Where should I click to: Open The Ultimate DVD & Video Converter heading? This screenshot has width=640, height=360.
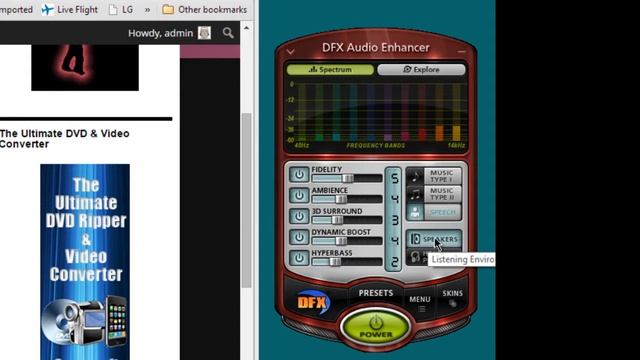click(64, 139)
